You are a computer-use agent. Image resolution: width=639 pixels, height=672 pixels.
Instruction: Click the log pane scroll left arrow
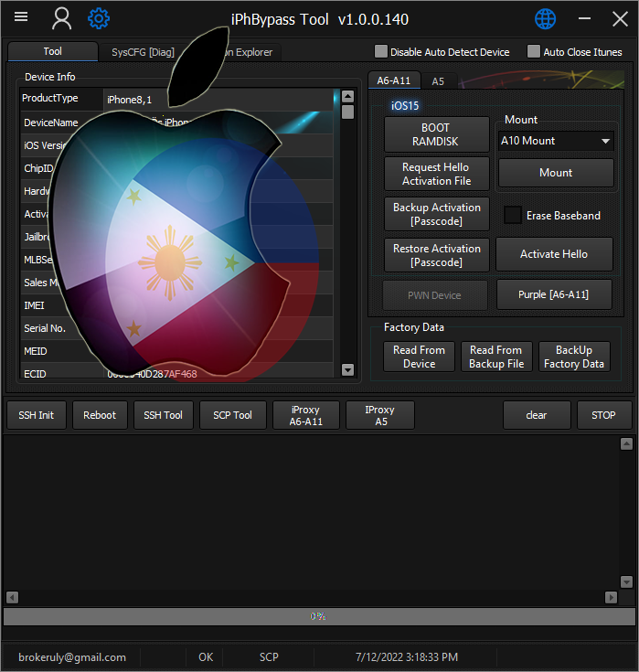(x=13, y=597)
